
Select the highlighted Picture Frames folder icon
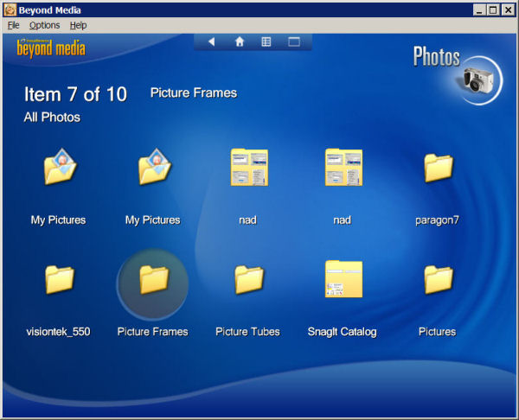coord(154,279)
